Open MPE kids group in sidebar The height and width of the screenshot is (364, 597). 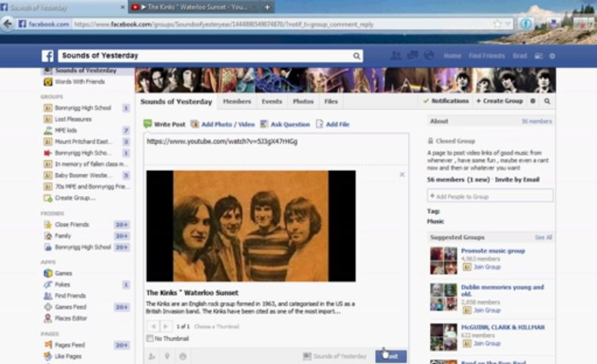[66, 130]
